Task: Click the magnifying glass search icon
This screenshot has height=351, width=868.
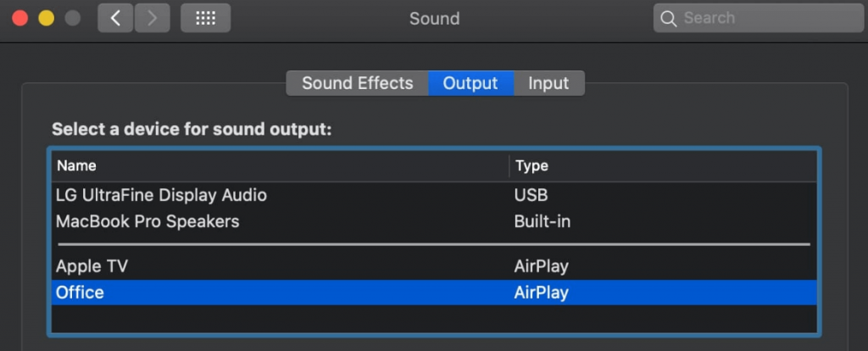Action: pyautogui.click(x=669, y=18)
